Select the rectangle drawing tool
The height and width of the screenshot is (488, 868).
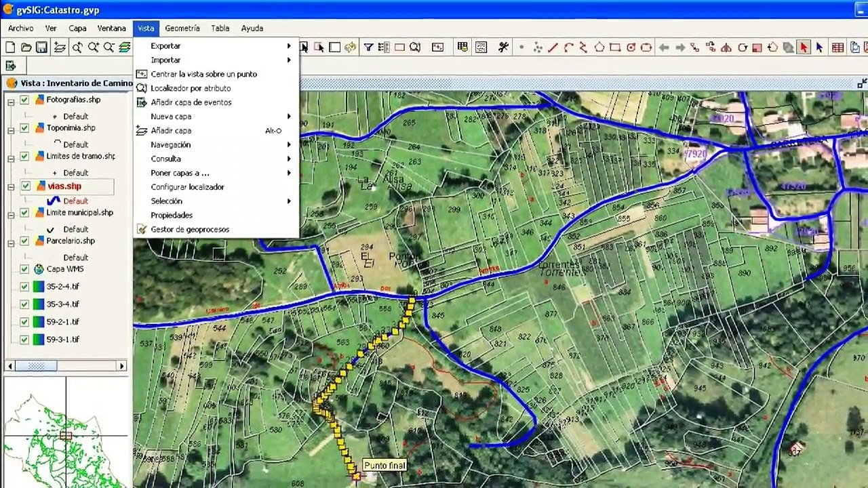click(615, 47)
